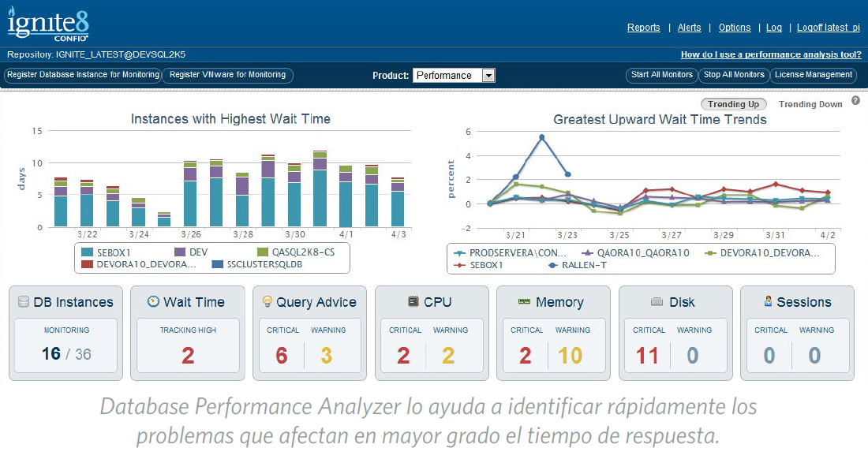Click 'Greatest Upward Wait Time Trends' chart title
This screenshot has width=868, height=459.
(x=660, y=119)
